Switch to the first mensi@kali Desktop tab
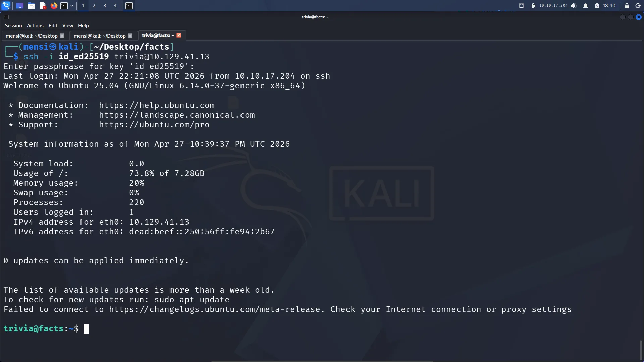Image resolution: width=644 pixels, height=362 pixels. click(x=32, y=36)
